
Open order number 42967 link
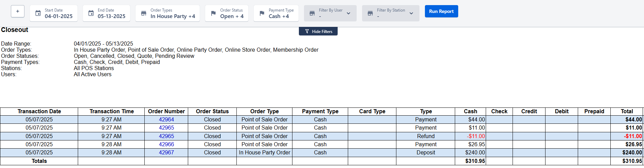point(166,152)
